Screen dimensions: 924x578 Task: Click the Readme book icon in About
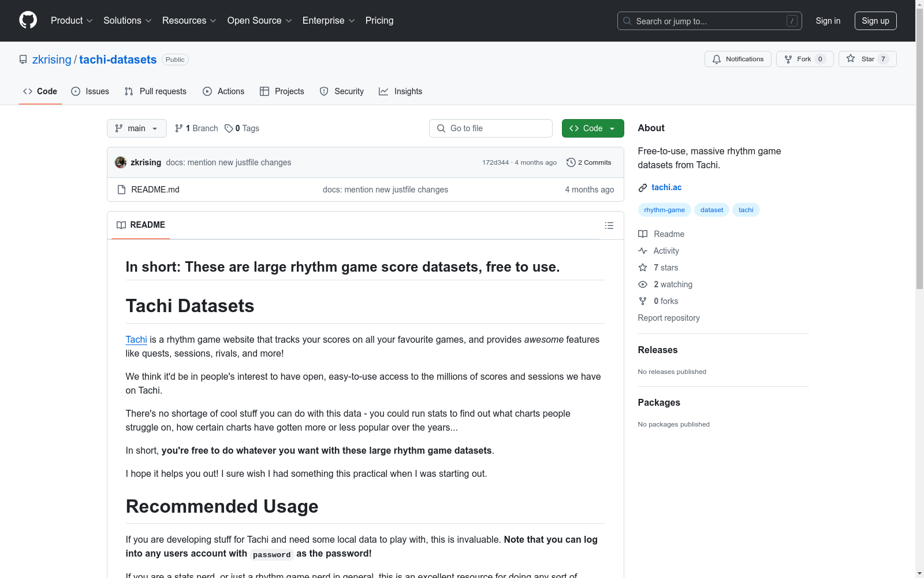pos(643,234)
